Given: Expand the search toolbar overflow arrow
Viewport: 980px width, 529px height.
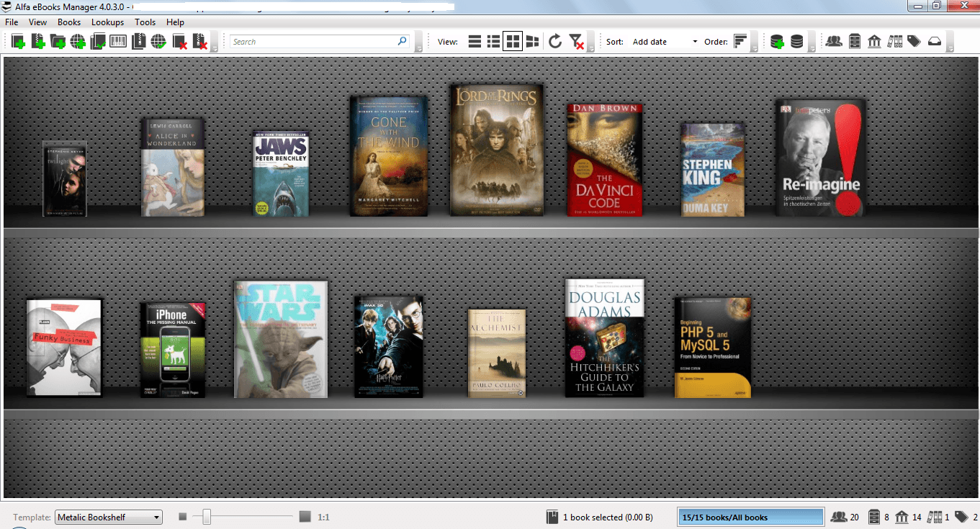Looking at the screenshot, I should [419, 42].
